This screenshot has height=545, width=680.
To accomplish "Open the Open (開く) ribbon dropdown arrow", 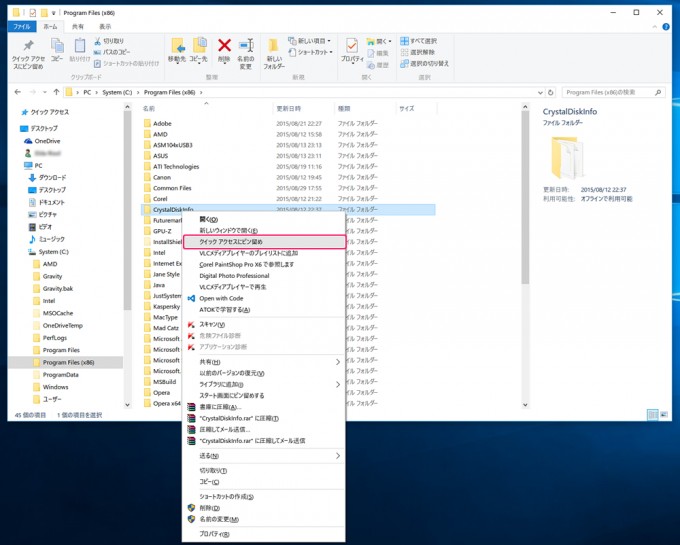I will pos(390,41).
